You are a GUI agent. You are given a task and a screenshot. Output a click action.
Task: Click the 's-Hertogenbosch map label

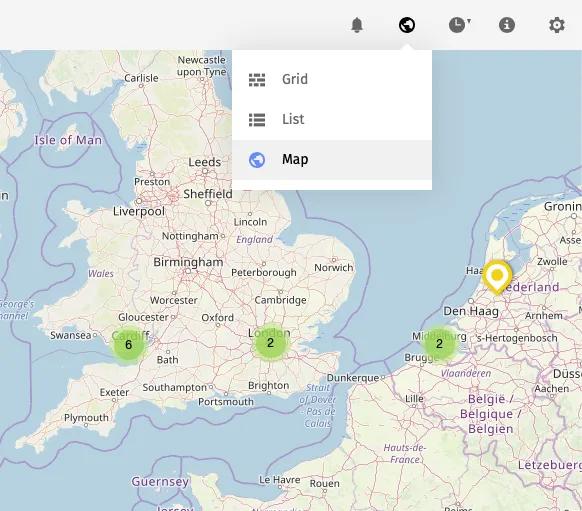[517, 338]
